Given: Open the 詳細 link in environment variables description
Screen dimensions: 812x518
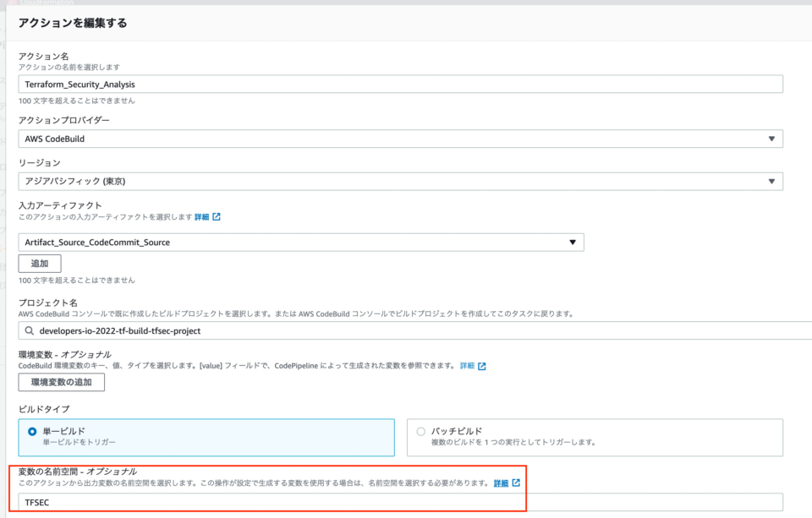Looking at the screenshot, I should coord(467,366).
